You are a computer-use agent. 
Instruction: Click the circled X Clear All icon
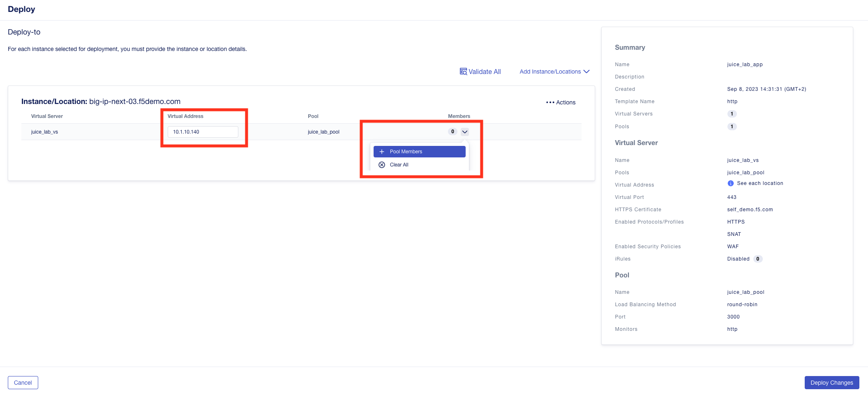click(x=382, y=165)
